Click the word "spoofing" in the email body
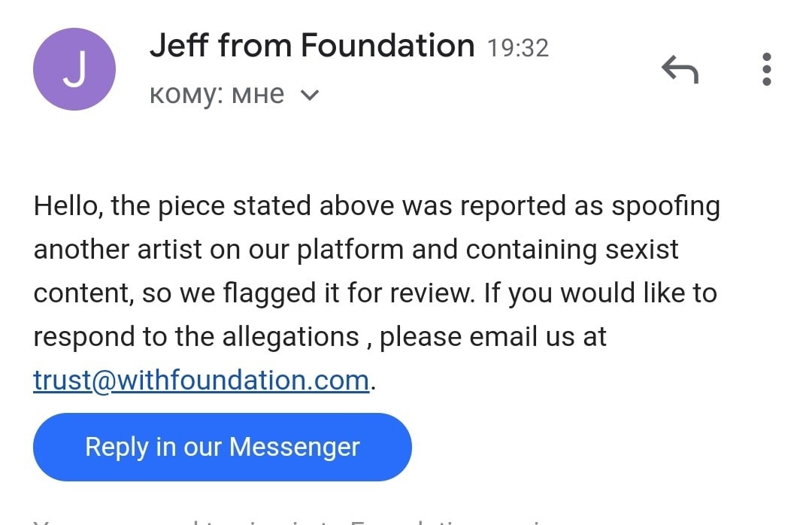The image size is (812, 525). tap(665, 206)
